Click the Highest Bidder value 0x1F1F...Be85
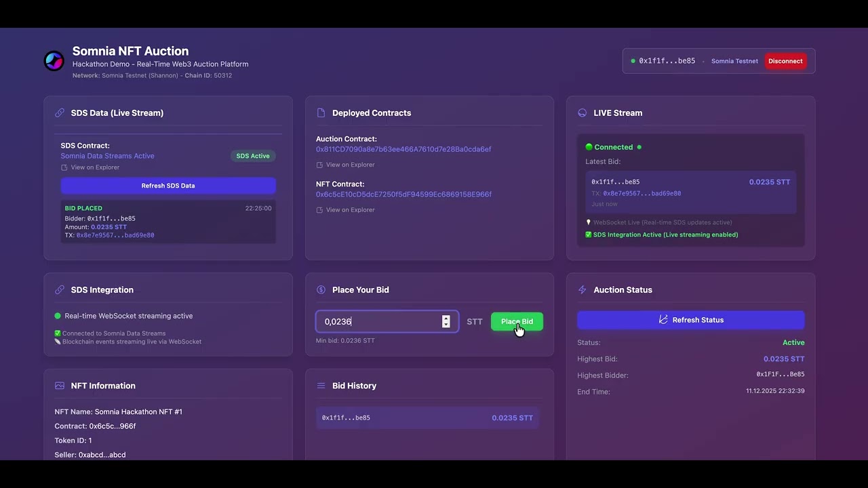The height and width of the screenshot is (488, 868). coord(781,375)
